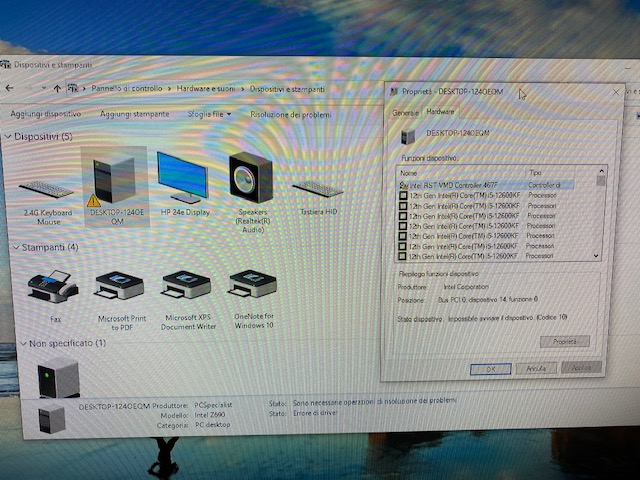Screen dimensions: 640x480
Task: Select the Fax printer
Action: coord(53,296)
